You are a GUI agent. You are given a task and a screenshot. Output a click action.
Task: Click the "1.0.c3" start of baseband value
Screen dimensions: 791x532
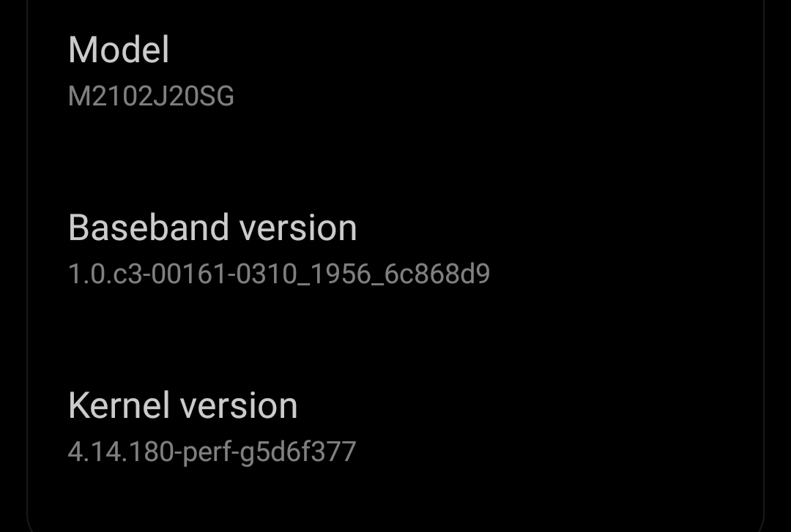[x=105, y=274]
